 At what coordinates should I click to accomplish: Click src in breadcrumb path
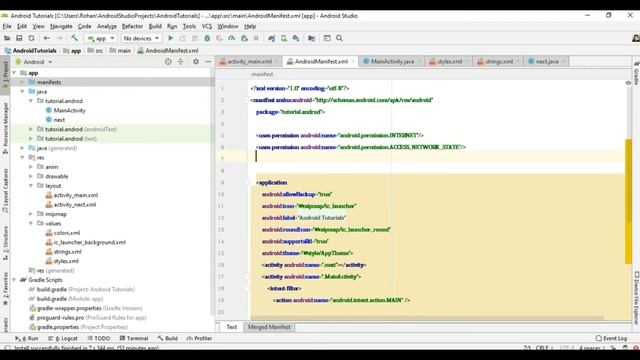[x=99, y=51]
